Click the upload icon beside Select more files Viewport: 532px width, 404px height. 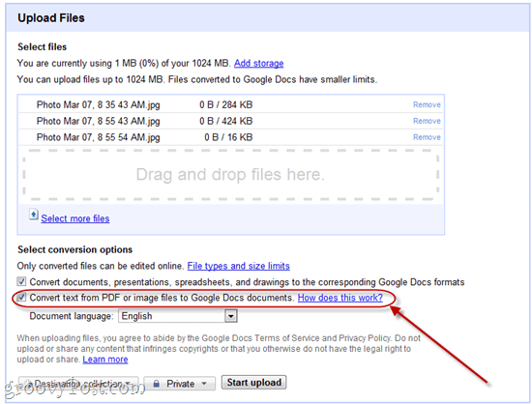point(34,215)
